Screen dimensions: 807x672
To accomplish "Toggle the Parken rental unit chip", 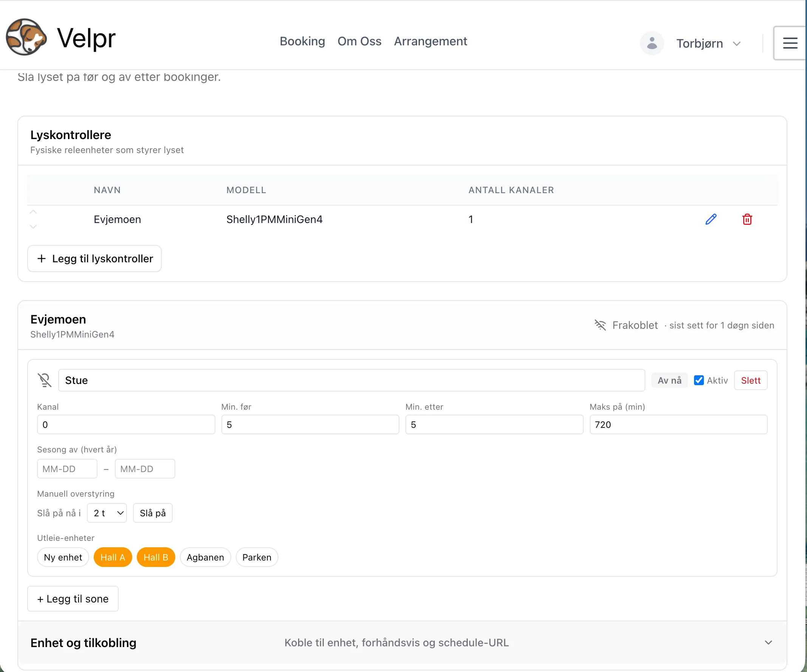I will click(x=257, y=557).
